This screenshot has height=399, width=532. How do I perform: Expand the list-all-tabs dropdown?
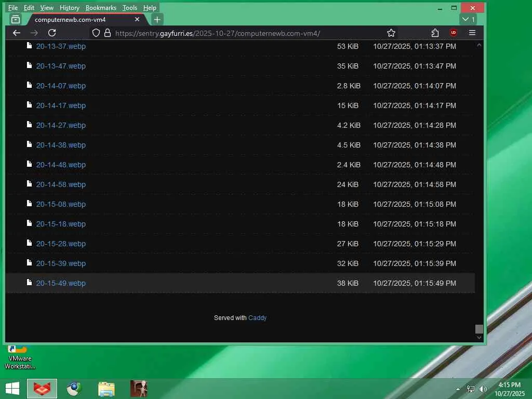468,19
